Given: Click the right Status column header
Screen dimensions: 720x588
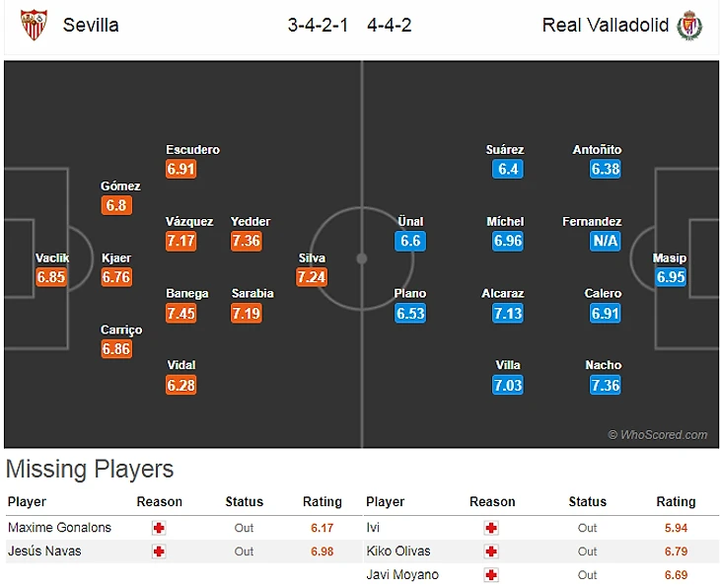Looking at the screenshot, I should click(587, 502).
